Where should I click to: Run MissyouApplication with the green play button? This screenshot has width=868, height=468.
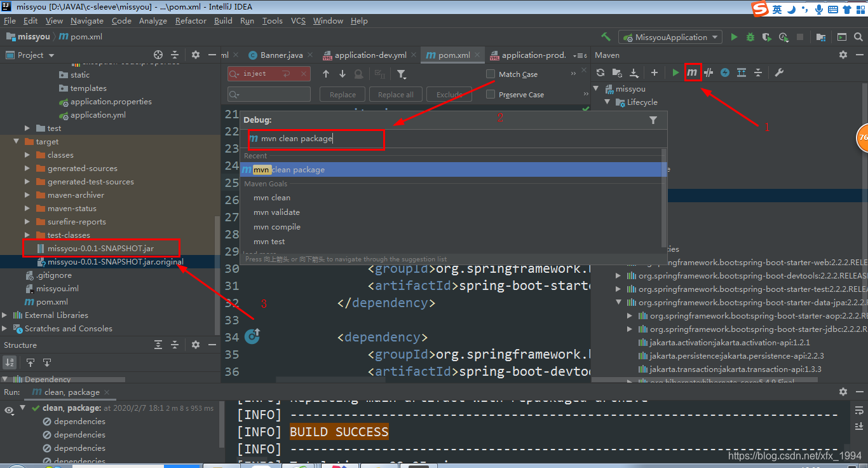point(734,37)
